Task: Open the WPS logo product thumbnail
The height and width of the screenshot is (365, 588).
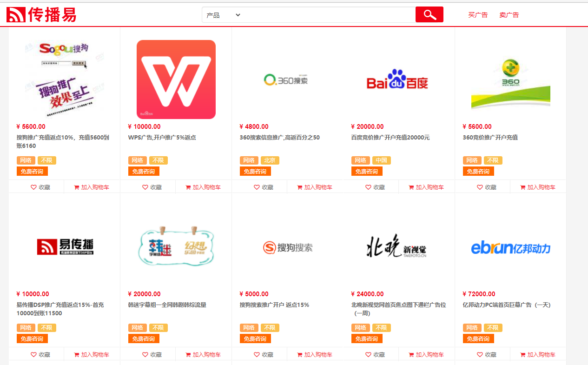Action: (176, 80)
